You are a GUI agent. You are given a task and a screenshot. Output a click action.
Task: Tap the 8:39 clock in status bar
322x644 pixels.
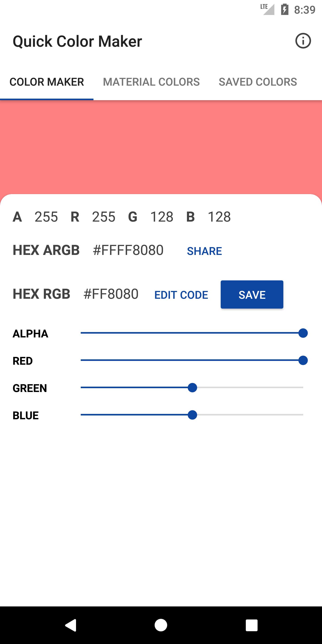(x=305, y=10)
